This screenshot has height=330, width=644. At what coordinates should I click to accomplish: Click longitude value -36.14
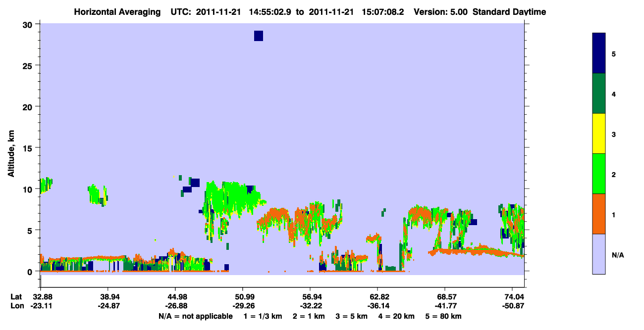pyautogui.click(x=377, y=306)
